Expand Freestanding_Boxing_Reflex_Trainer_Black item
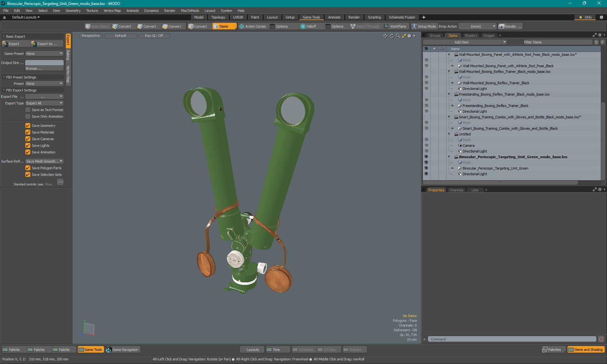 coord(453,106)
